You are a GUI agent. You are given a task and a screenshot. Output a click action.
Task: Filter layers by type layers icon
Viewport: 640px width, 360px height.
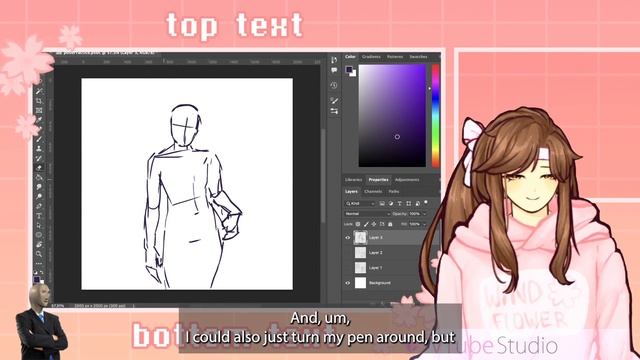point(400,203)
